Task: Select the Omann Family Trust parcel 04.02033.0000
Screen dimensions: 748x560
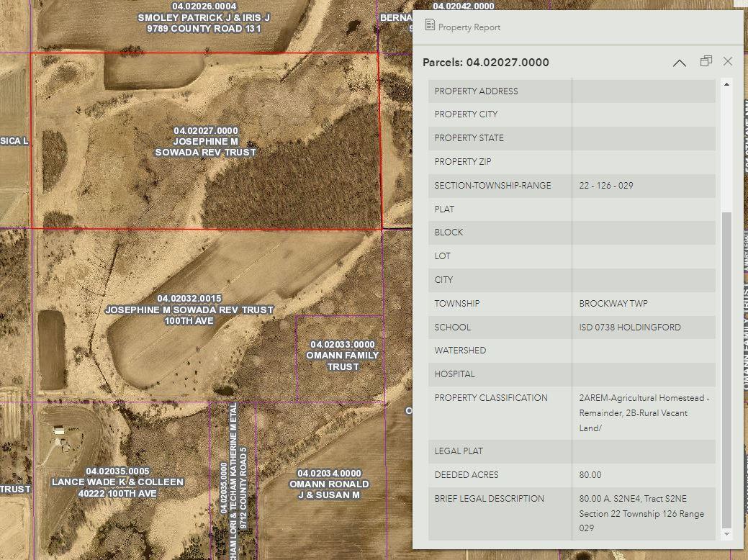Action: point(342,356)
